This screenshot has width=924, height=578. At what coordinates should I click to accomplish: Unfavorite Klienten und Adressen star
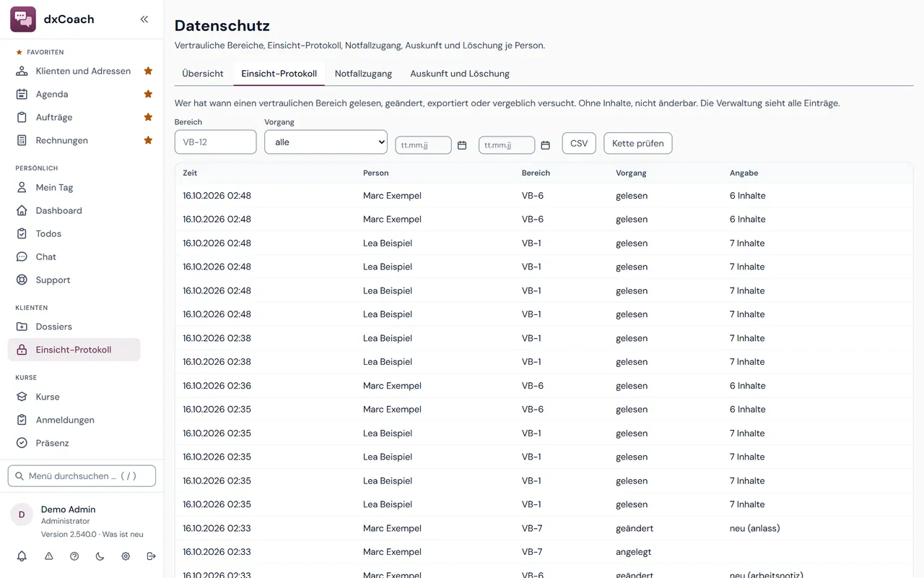[148, 71]
